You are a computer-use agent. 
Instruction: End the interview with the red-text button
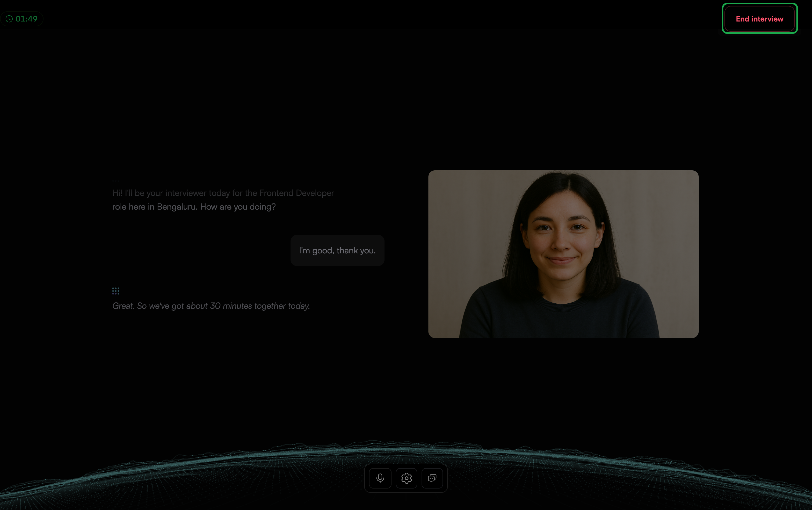[759, 19]
